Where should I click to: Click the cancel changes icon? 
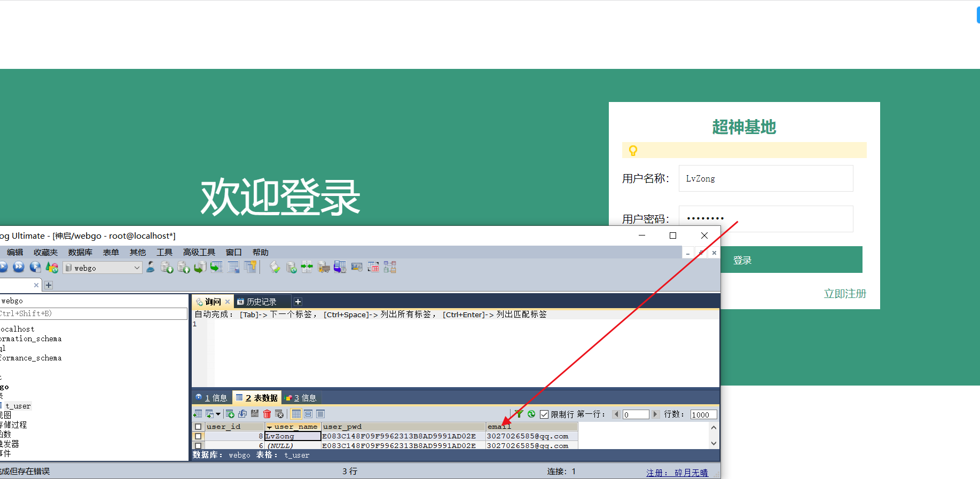279,414
